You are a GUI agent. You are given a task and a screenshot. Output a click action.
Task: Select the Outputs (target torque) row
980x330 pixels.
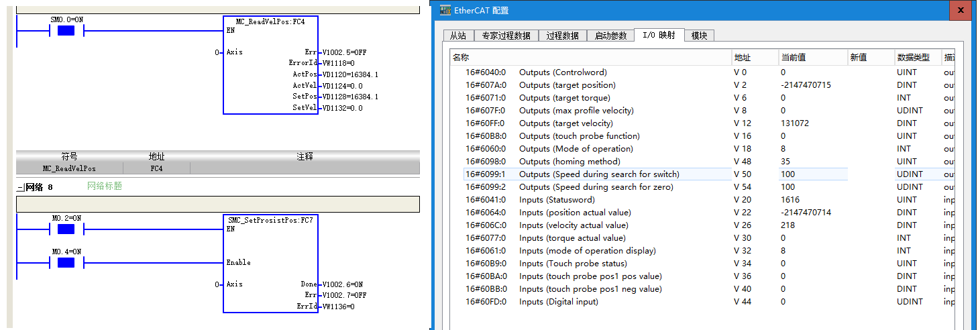pyautogui.click(x=703, y=98)
